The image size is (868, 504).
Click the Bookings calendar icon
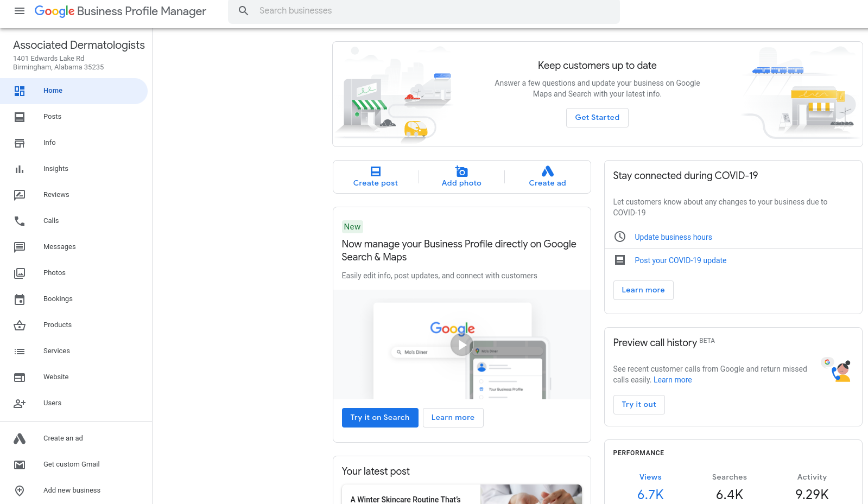(x=20, y=299)
